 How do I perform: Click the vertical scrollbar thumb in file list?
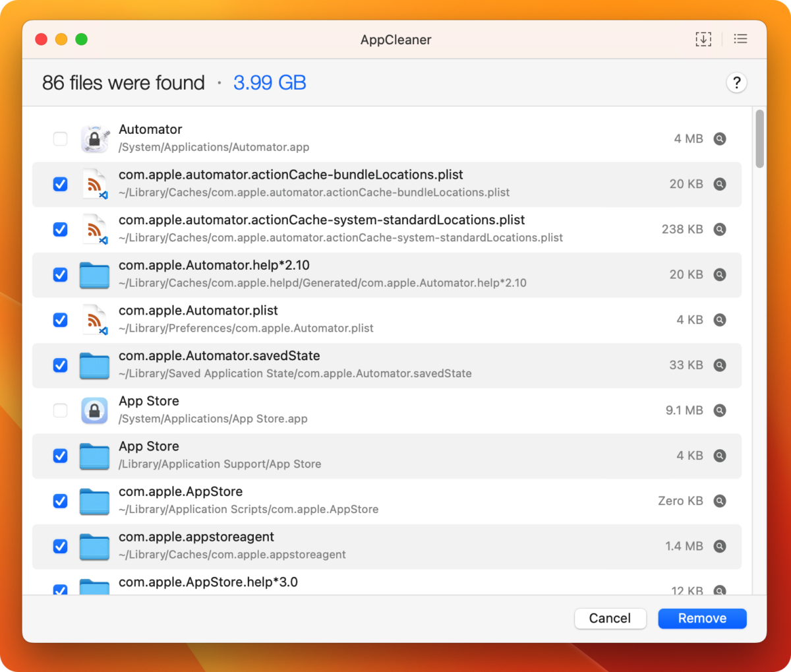(x=759, y=139)
